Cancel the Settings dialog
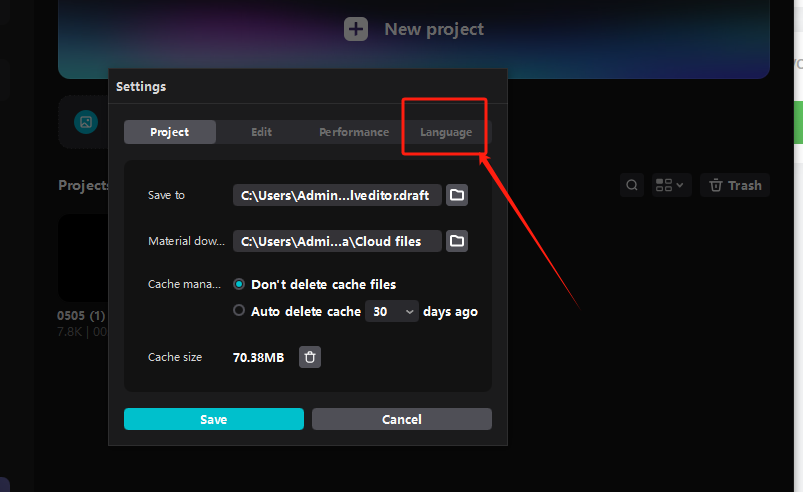Screen dimensions: 803x492 click(402, 419)
